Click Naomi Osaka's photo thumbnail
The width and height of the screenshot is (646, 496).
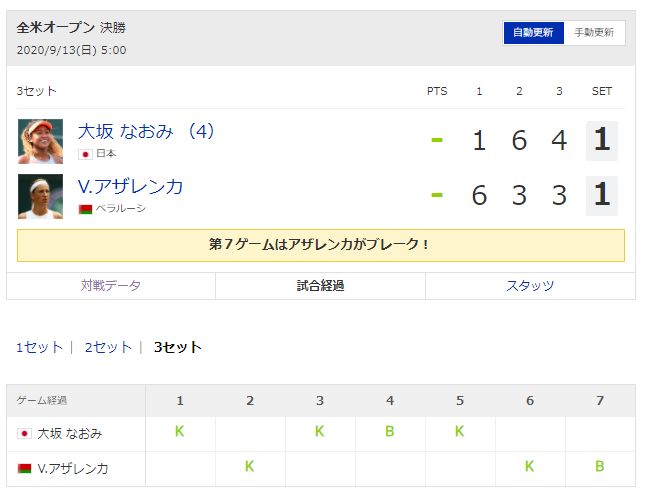[40, 141]
